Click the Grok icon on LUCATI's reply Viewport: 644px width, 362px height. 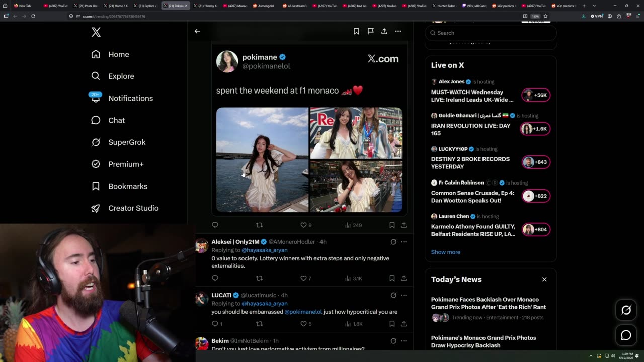(x=393, y=295)
